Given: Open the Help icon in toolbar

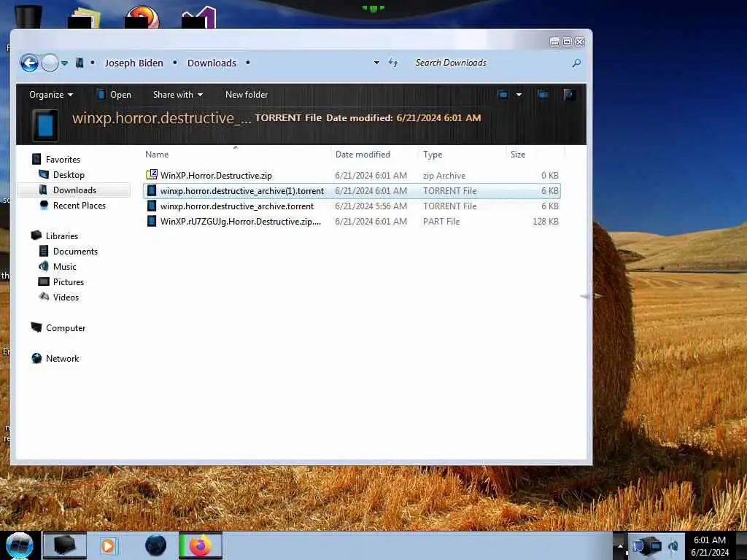Looking at the screenshot, I should pos(569,95).
